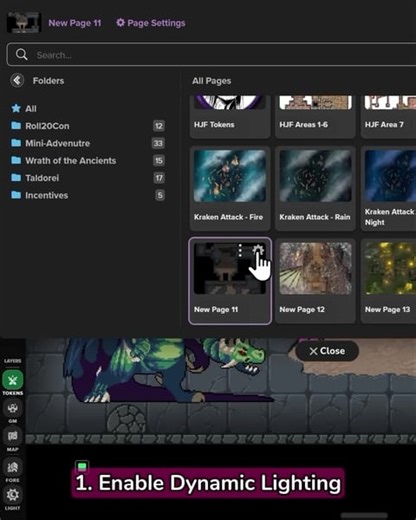Click the Wrath of the Ancients folder icon
This screenshot has width=416, height=520.
click(x=16, y=160)
